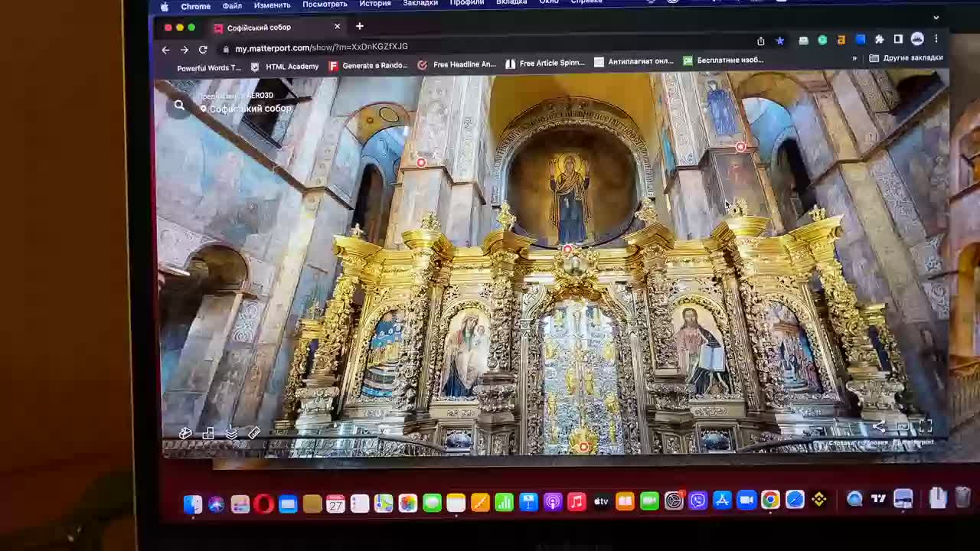Open the mattertag on the left pillar

click(421, 162)
